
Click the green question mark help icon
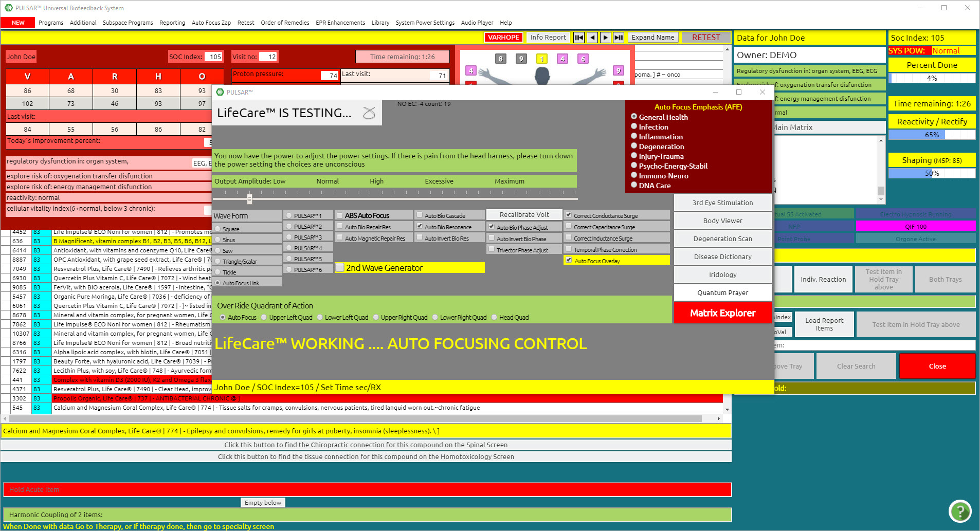click(959, 511)
